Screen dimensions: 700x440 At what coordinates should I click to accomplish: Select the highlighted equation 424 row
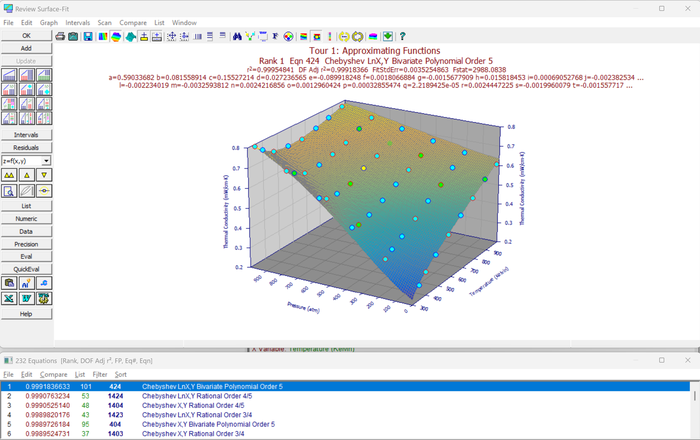345,387
